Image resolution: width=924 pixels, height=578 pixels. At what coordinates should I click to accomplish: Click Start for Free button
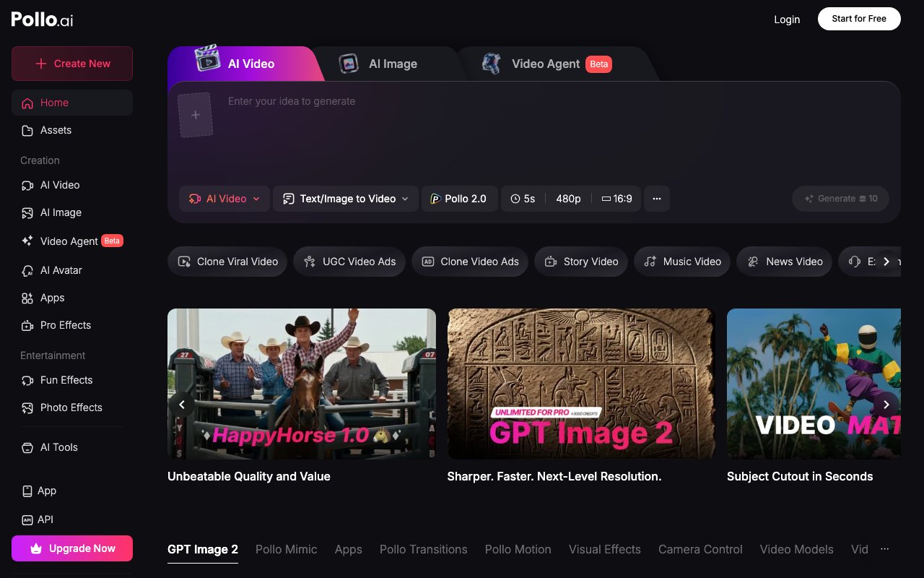(859, 19)
